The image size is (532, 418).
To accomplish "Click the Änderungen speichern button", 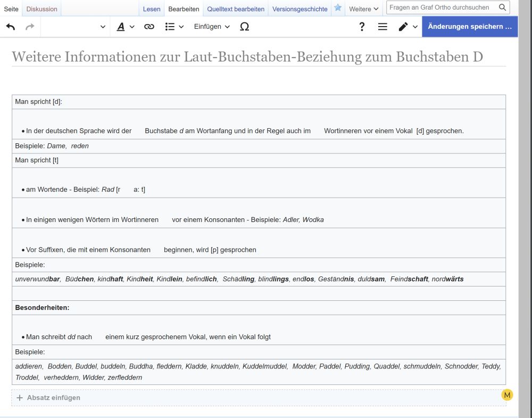I will [x=469, y=27].
